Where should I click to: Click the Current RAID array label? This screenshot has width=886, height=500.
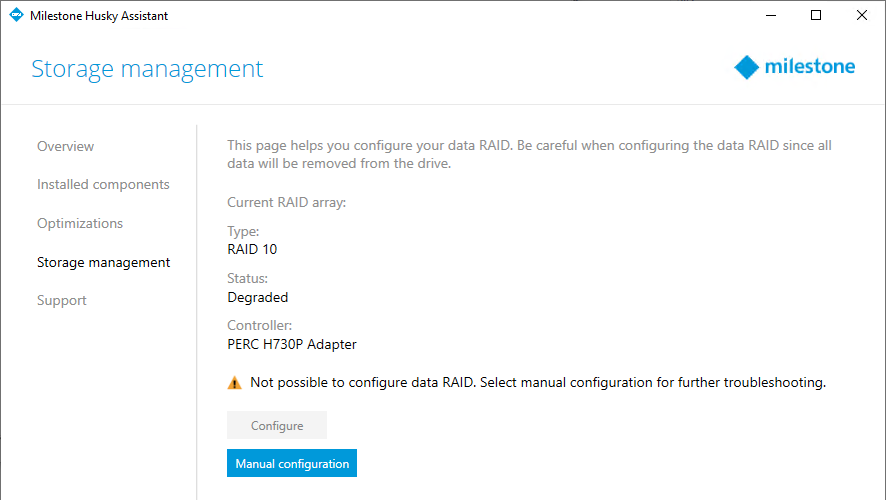click(286, 202)
